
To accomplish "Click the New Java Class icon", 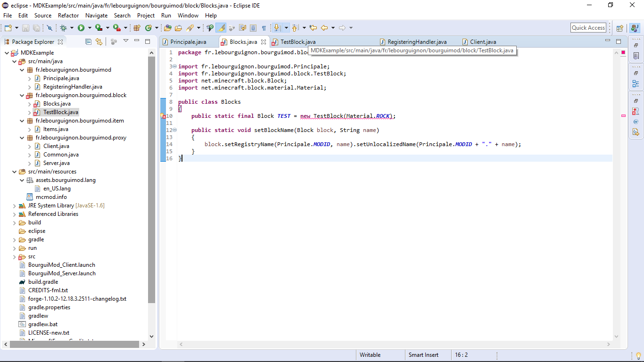I will tap(149, 28).
